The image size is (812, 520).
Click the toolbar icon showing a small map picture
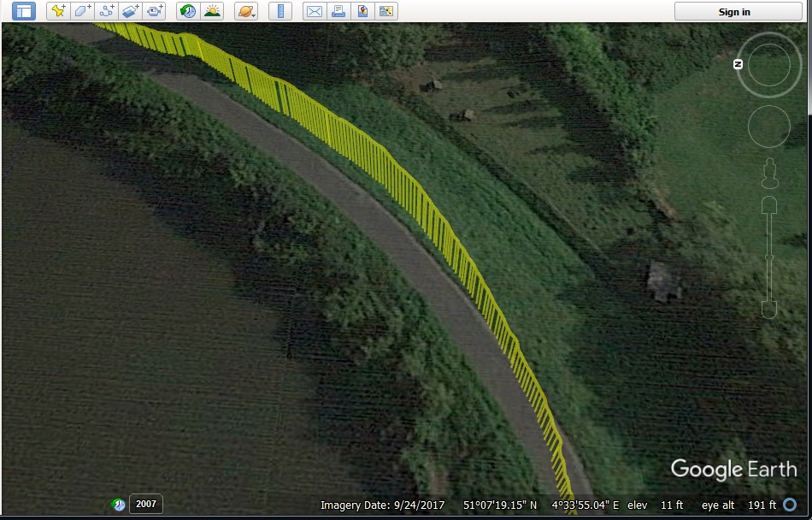[x=386, y=11]
